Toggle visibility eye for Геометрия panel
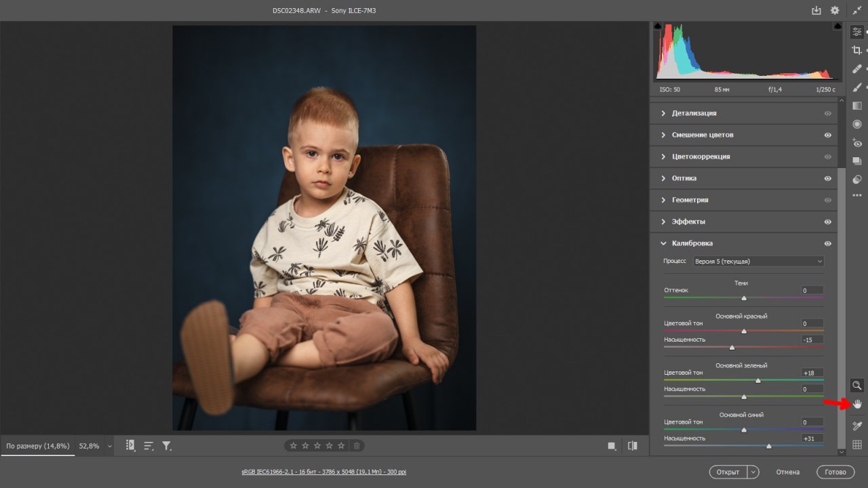The width and height of the screenshot is (868, 488). (x=827, y=200)
